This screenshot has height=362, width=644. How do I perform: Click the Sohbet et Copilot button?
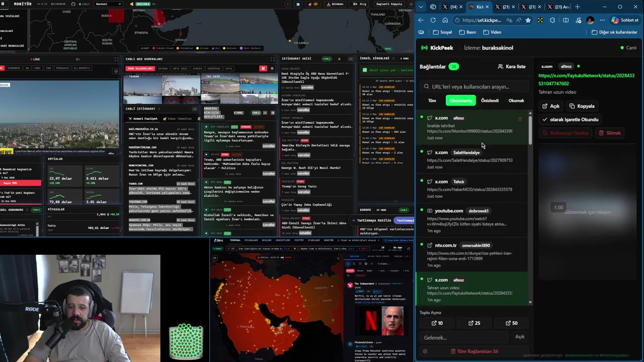625,20
